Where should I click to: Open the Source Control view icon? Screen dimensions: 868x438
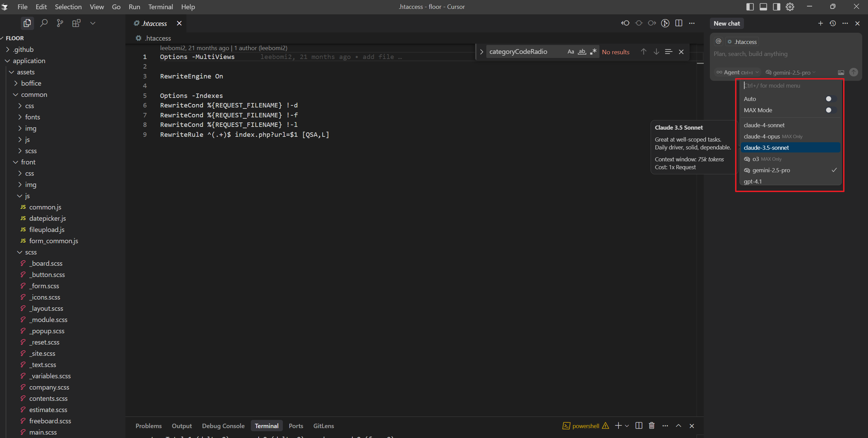pyautogui.click(x=60, y=23)
